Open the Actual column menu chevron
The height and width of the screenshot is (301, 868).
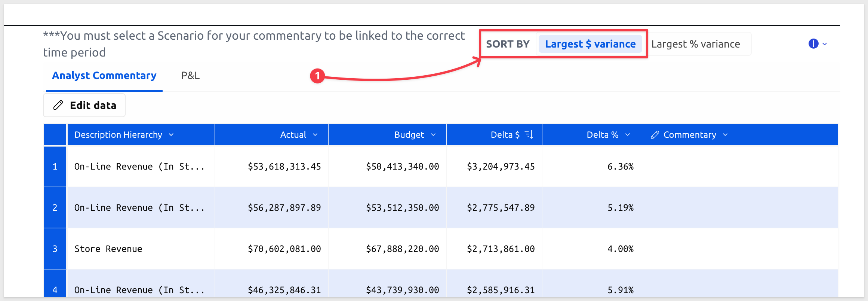[x=315, y=135]
